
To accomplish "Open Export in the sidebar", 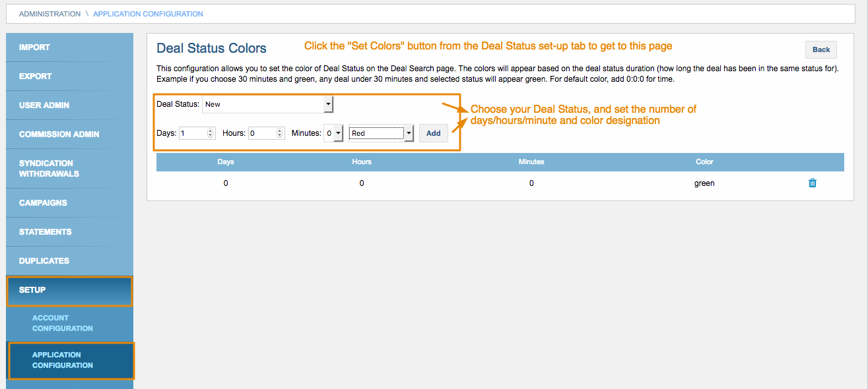I will tap(69, 76).
